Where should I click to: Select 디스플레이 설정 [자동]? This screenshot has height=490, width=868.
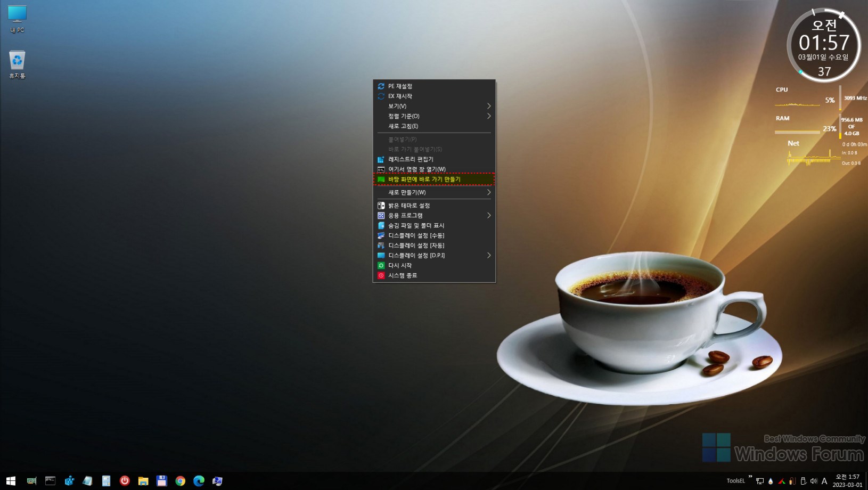[434, 246]
